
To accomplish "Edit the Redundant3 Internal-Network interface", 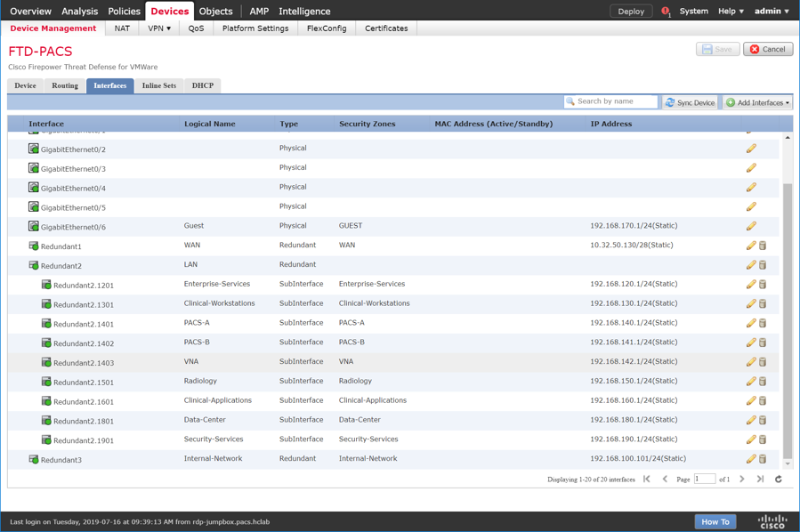I will tap(751, 459).
